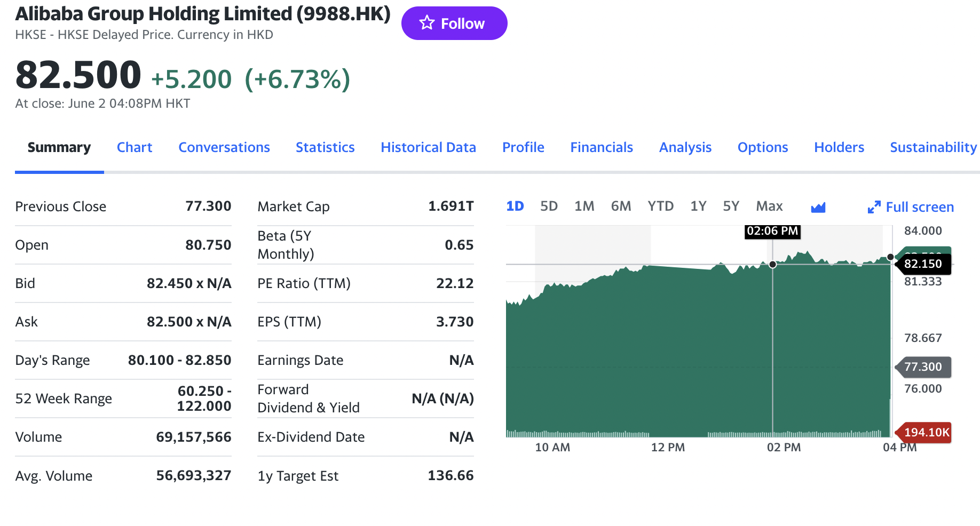Click the 52 Week Range value
Screen dimensions: 980x526
204,399
